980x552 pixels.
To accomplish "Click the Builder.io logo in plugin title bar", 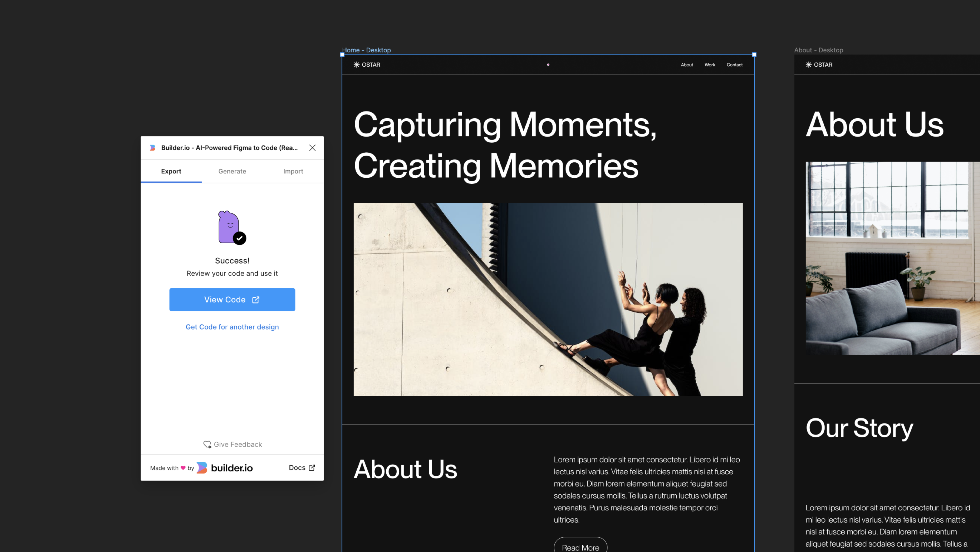I will [x=153, y=148].
